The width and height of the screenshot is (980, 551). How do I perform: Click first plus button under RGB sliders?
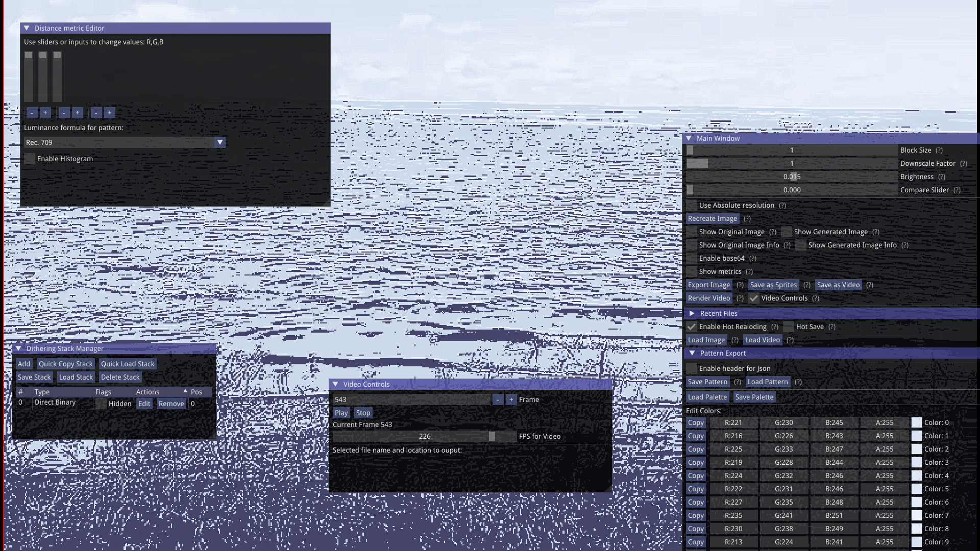(x=45, y=113)
